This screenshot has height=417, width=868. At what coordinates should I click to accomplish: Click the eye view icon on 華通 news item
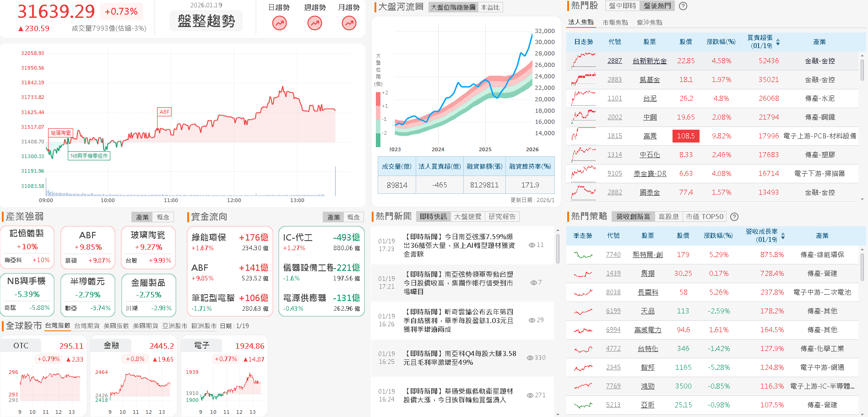pos(530,395)
